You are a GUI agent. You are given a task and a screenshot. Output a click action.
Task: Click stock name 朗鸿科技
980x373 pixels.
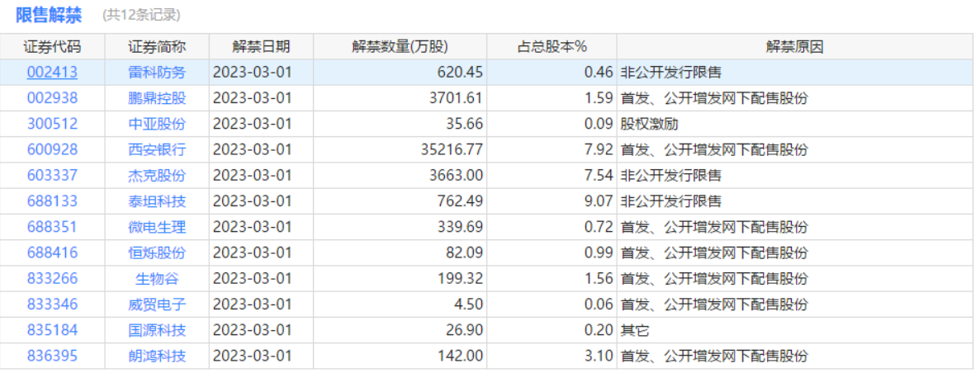[157, 356]
